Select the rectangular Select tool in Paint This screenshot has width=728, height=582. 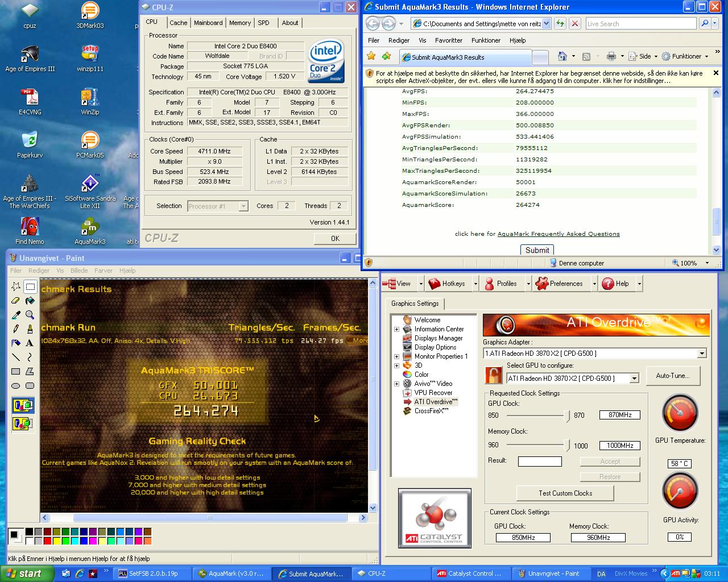point(30,286)
